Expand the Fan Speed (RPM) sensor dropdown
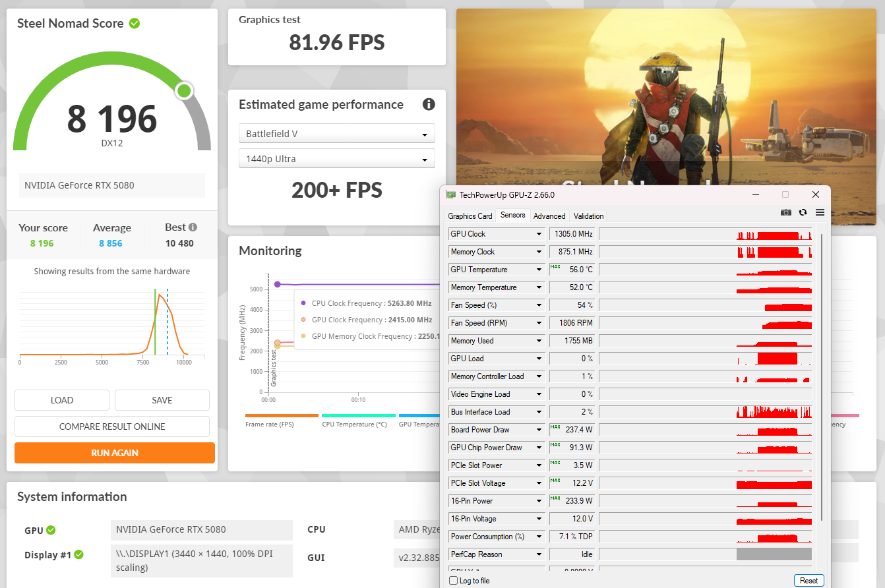This screenshot has height=588, width=885. (539, 323)
